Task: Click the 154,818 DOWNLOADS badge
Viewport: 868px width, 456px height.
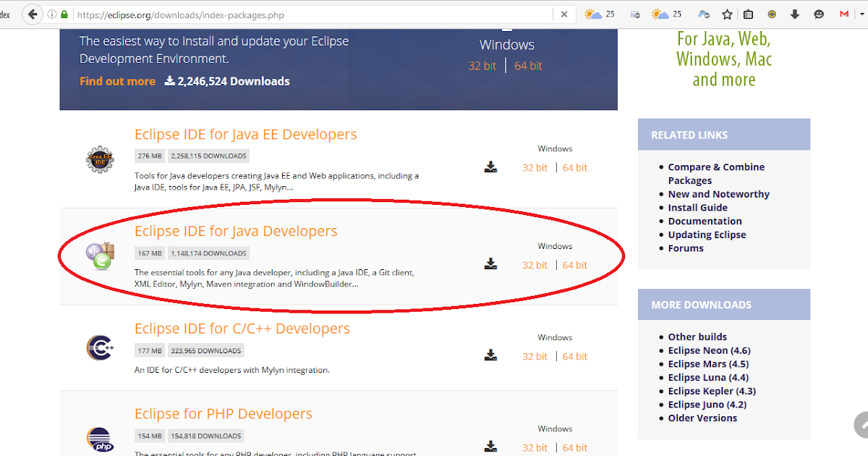Action: pyautogui.click(x=206, y=436)
